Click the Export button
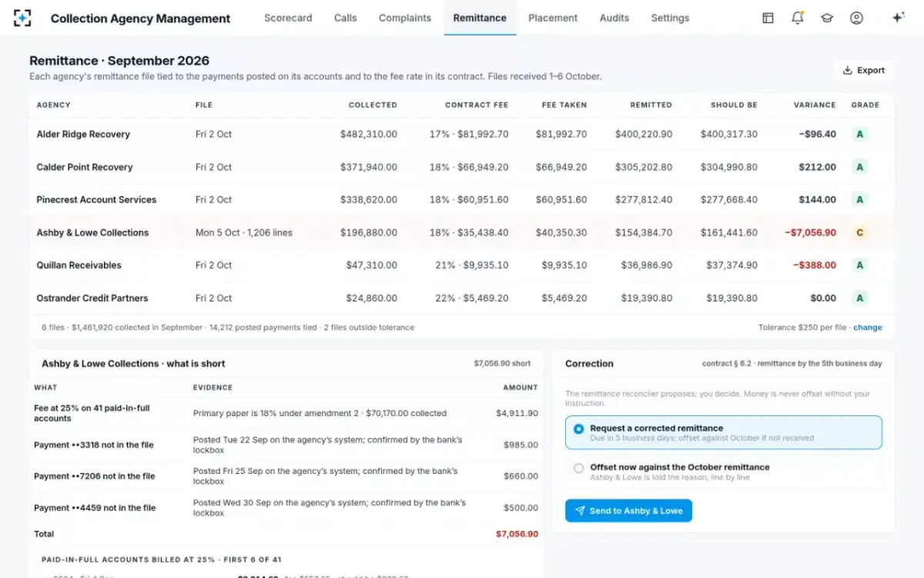Screen dimensions: 924x578 coord(864,70)
